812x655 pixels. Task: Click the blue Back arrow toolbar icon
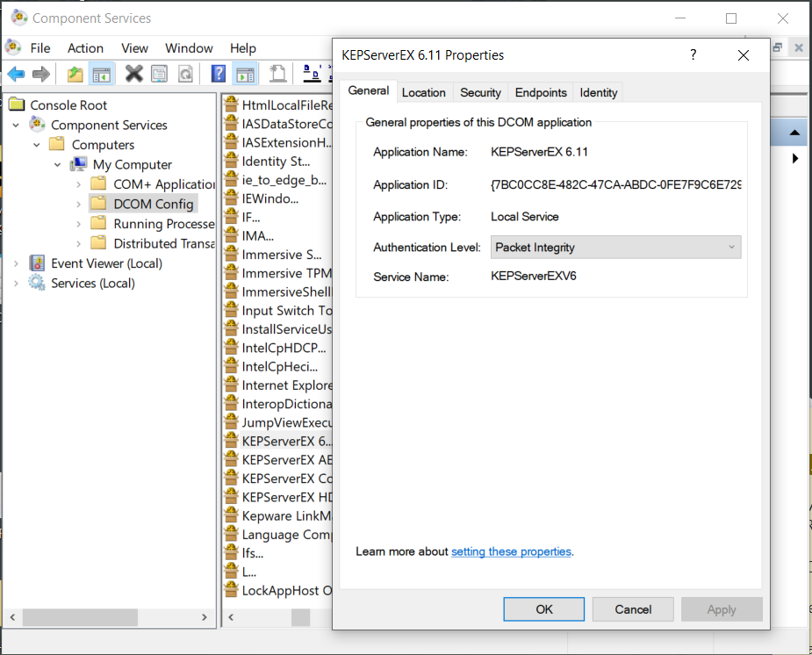tap(16, 74)
